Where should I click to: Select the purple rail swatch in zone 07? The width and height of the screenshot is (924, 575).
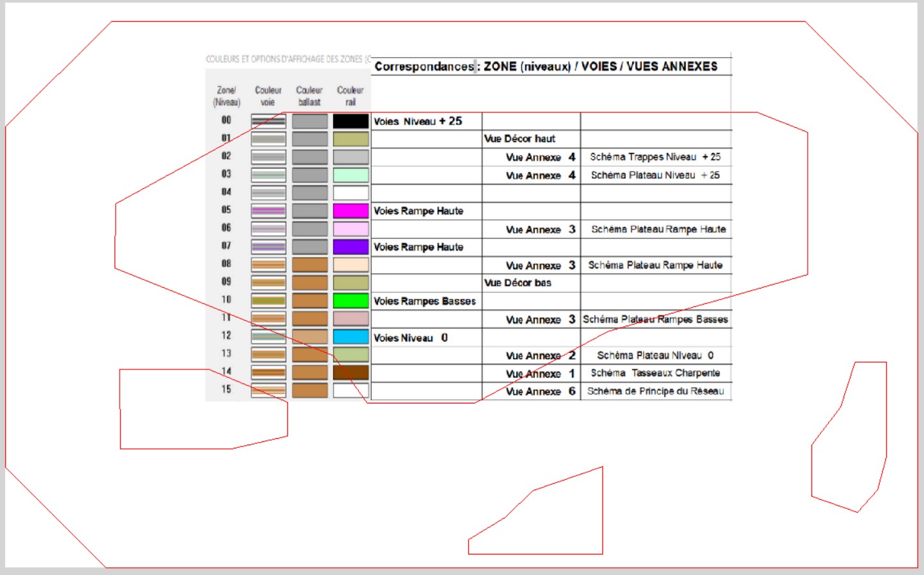coord(350,247)
